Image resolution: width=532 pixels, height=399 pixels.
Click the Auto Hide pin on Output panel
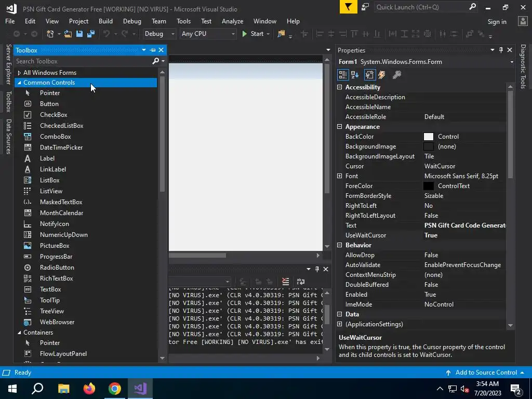point(317,269)
